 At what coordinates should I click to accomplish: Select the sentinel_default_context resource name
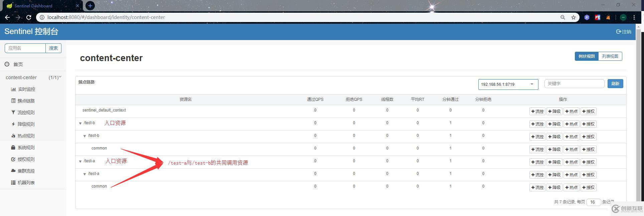[104, 110]
